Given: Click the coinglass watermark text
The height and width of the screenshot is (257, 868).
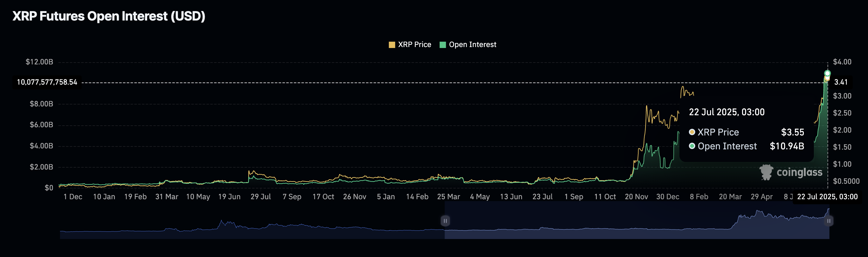Looking at the screenshot, I should click(x=799, y=173).
